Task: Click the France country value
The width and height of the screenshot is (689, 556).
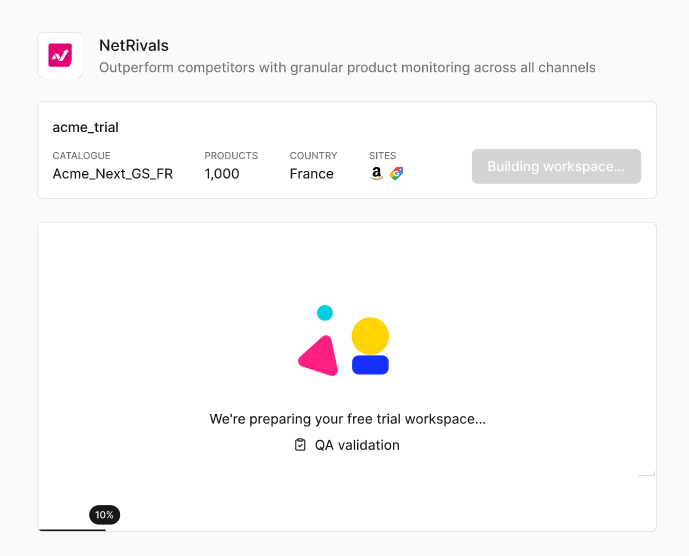Action: (311, 174)
